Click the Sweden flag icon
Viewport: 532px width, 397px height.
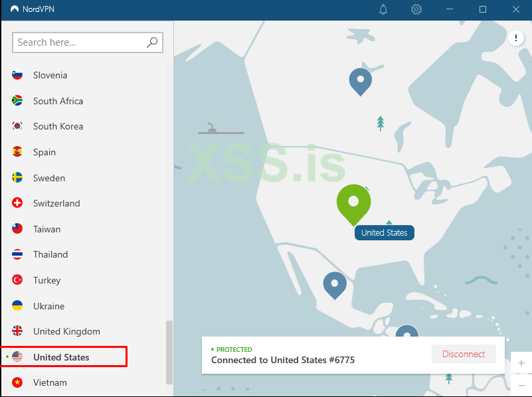(x=17, y=178)
